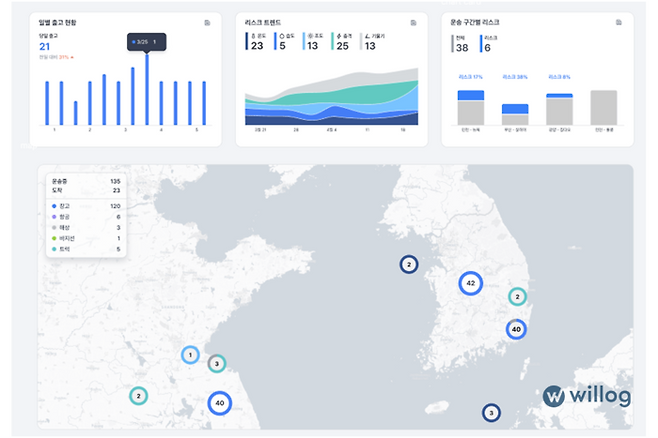Click the export icon on 리스크 트렌드 card
The image size is (658, 438).
pos(412,22)
